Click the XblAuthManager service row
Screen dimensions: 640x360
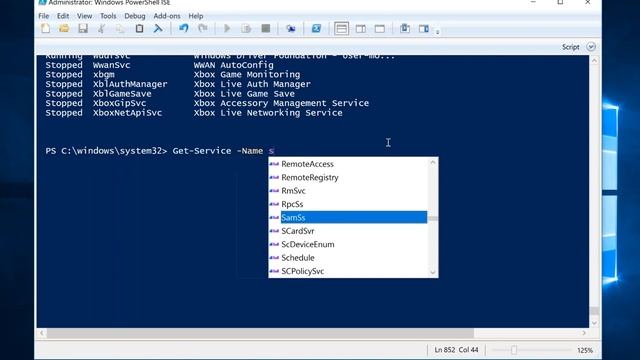coord(178,84)
